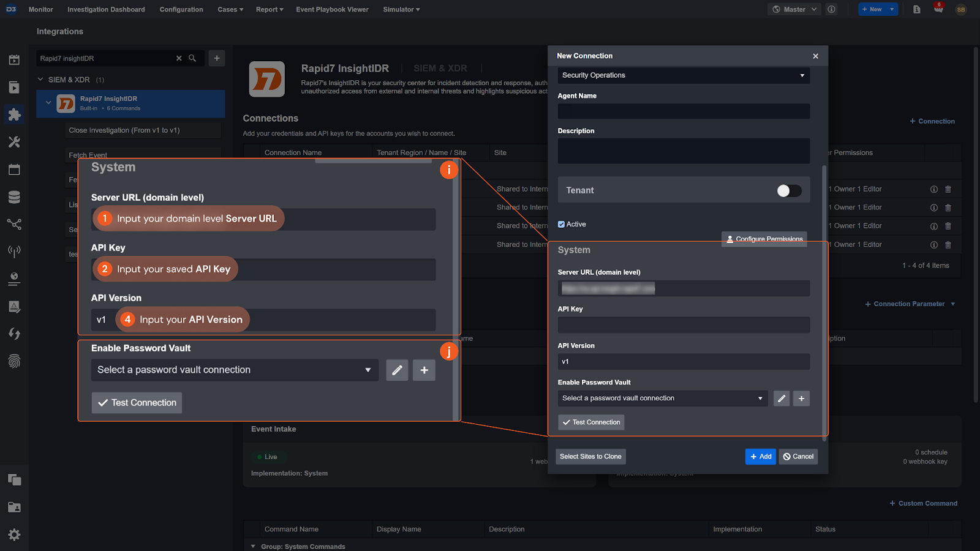Uncheck the Active checkbox
Viewport: 980px width, 551px height.
[561, 224]
